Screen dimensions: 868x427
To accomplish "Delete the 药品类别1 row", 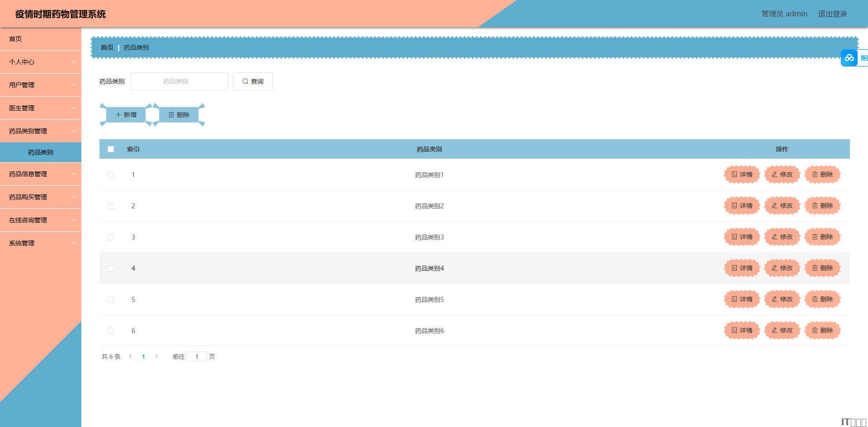I will click(822, 174).
